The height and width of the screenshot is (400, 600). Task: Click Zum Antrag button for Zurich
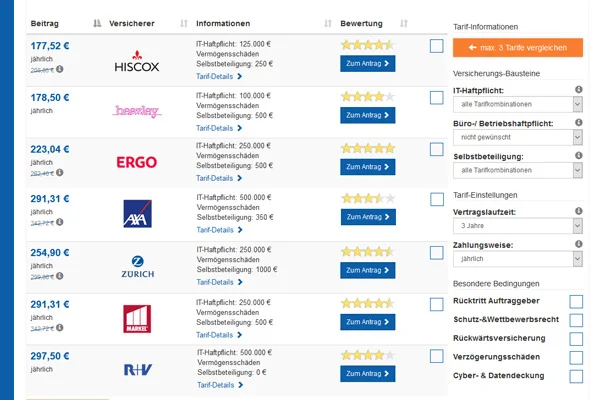pyautogui.click(x=368, y=270)
